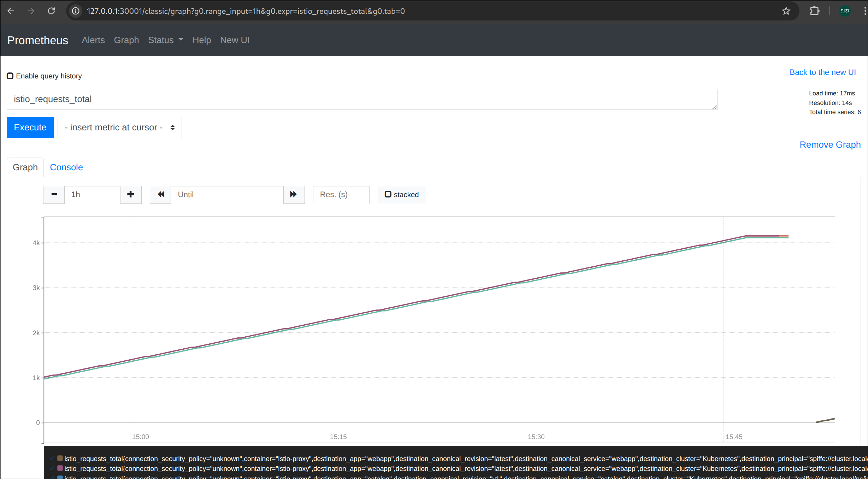Screen dimensions: 868x479
Task: Open the browser extensions puzzle icon
Action: 815,11
